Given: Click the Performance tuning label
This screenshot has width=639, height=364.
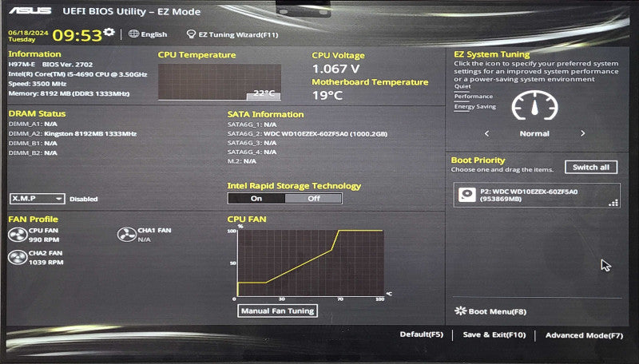Looking at the screenshot, I should coord(474,96).
